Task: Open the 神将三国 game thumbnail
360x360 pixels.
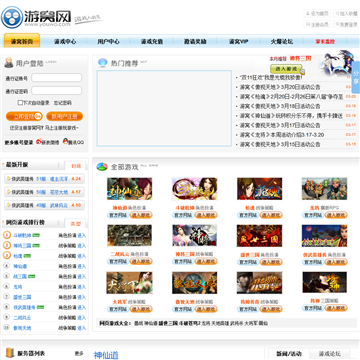Action: coord(194,235)
